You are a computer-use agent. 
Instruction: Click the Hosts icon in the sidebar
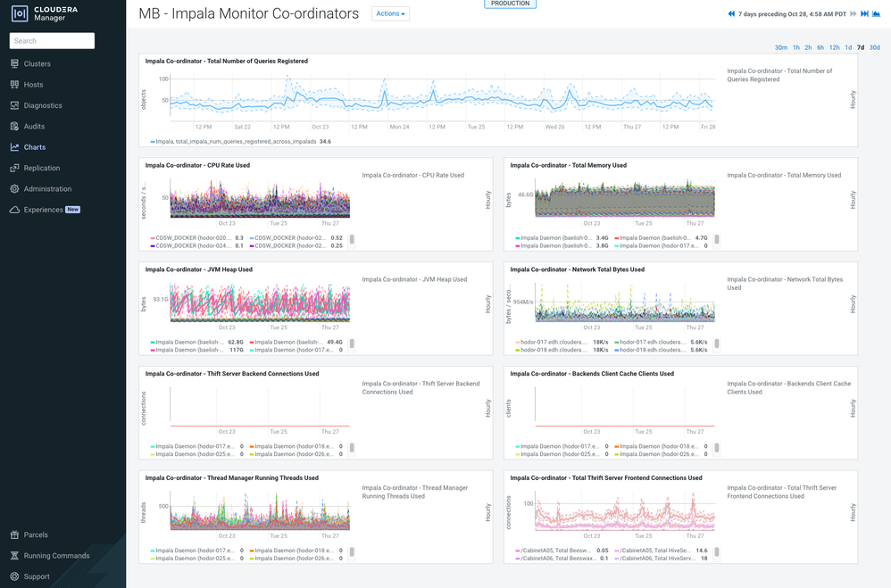15,85
